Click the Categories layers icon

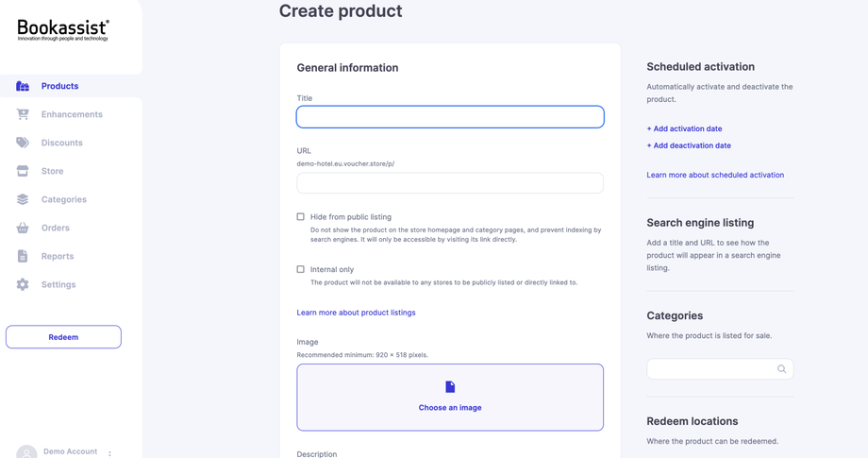pyautogui.click(x=23, y=199)
